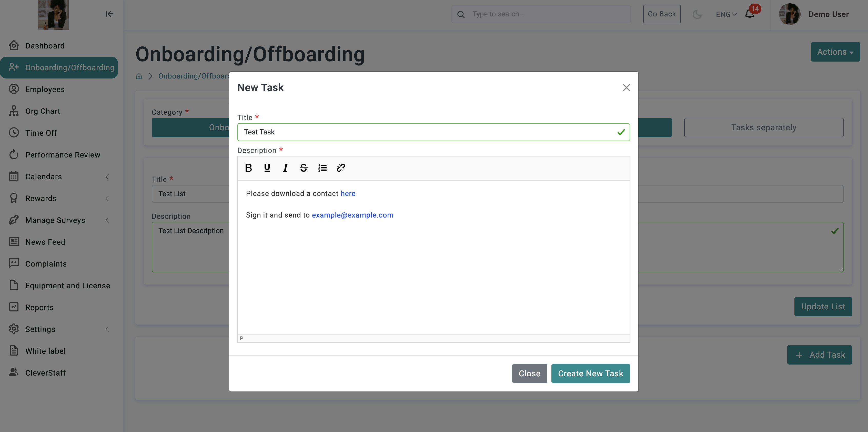
Task: Select Onboarding/Offboarding sidebar item
Action: click(59, 67)
